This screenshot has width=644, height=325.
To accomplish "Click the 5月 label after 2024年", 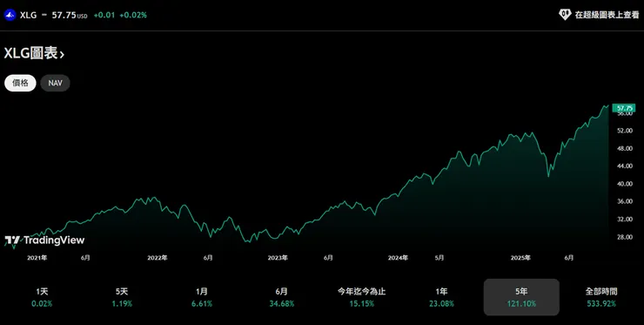I will pos(439,258).
